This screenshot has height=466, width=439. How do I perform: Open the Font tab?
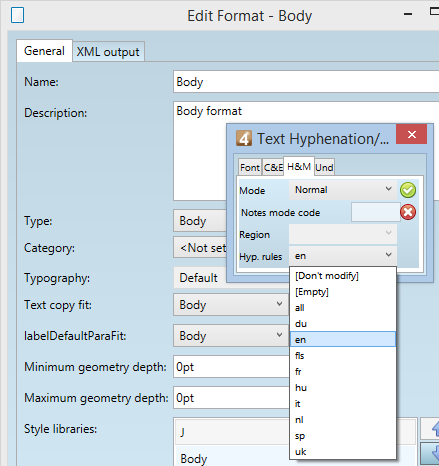pyautogui.click(x=250, y=167)
